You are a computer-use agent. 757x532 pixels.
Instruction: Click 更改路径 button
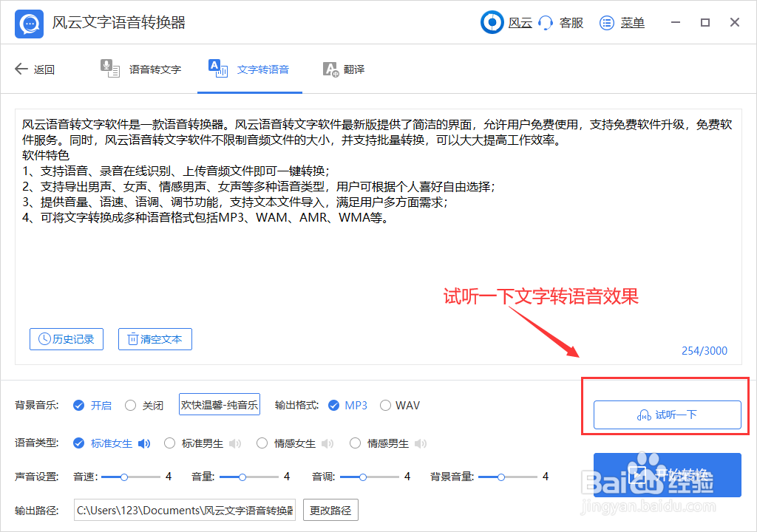point(330,510)
